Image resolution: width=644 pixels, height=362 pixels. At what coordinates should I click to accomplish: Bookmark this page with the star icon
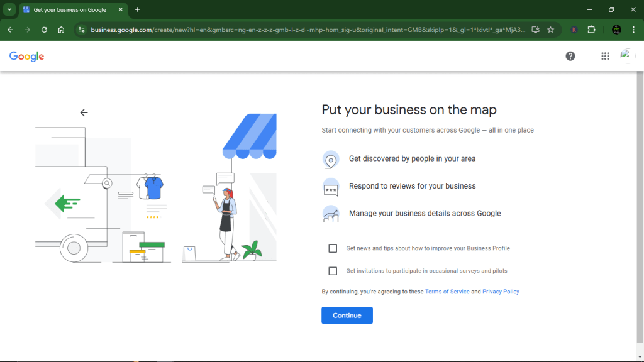(x=549, y=29)
